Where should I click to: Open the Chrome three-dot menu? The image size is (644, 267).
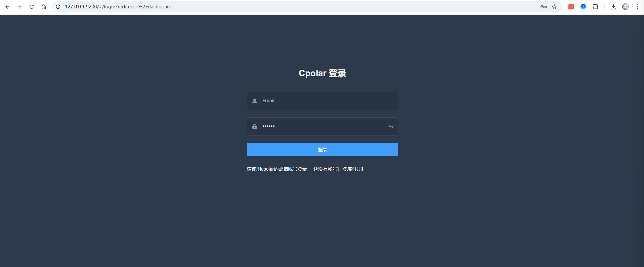[637, 7]
